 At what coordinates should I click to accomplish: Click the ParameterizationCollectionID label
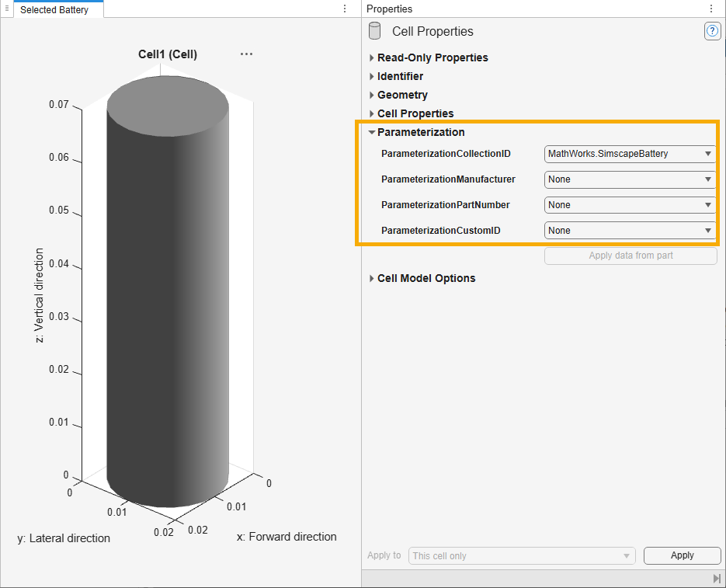pos(446,154)
